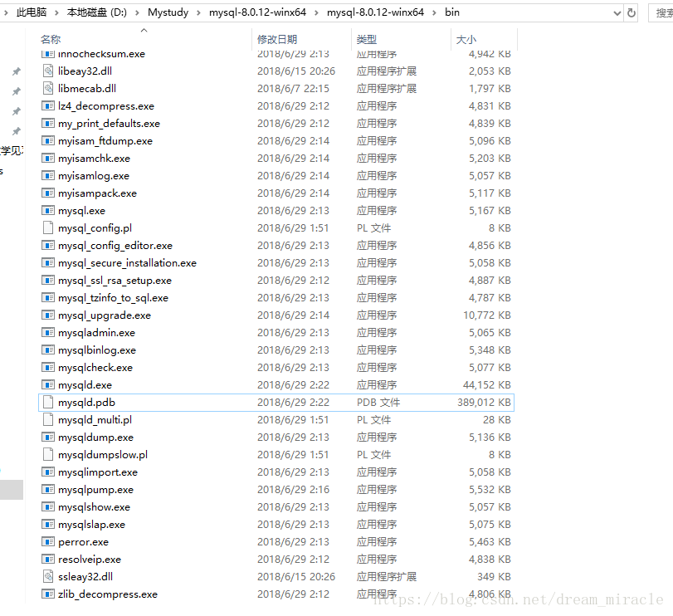This screenshot has width=673, height=616.
Task: Navigate to Mystudy breadcrumb folder
Action: pyautogui.click(x=168, y=12)
